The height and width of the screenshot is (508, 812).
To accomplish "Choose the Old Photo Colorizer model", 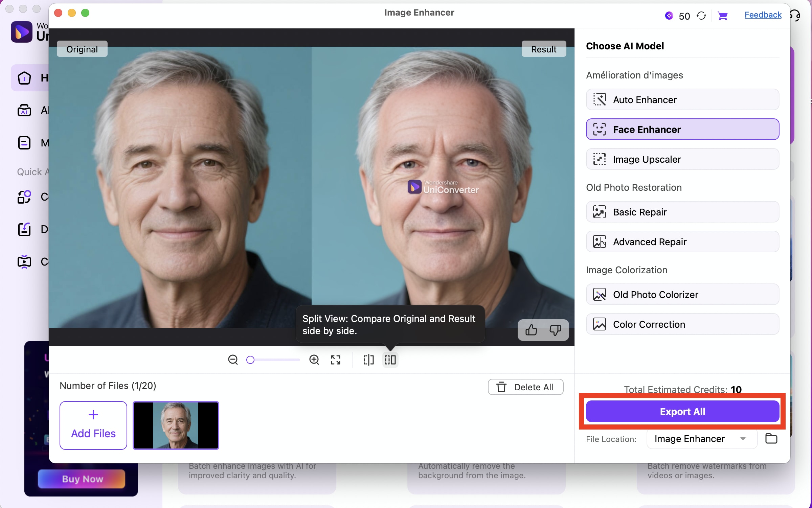I will [x=682, y=295].
